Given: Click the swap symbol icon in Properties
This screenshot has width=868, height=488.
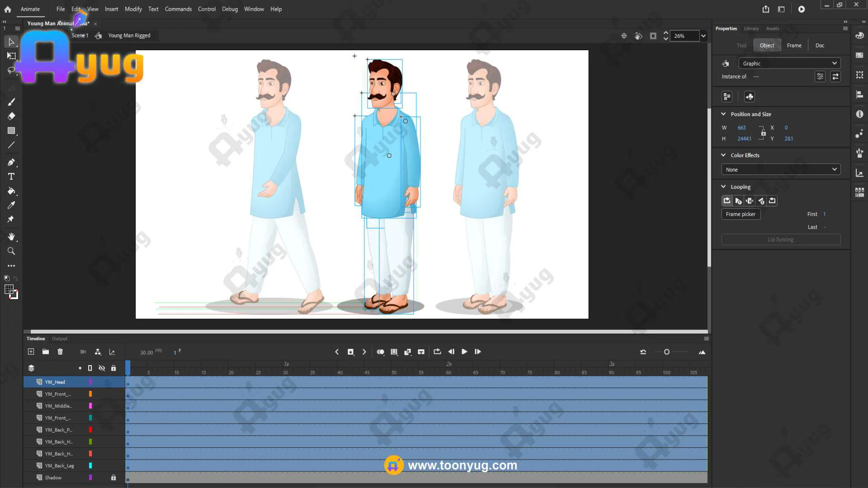Looking at the screenshot, I should 835,76.
